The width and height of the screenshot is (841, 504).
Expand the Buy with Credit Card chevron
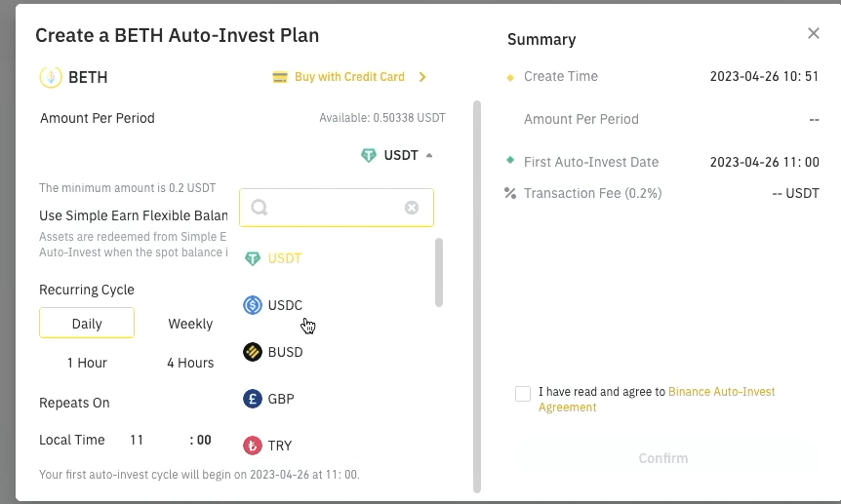[422, 77]
